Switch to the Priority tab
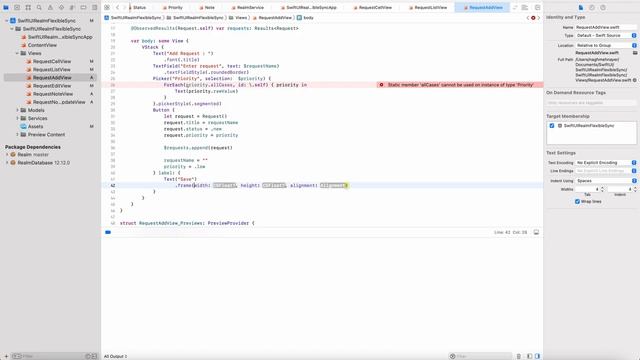 173,7
